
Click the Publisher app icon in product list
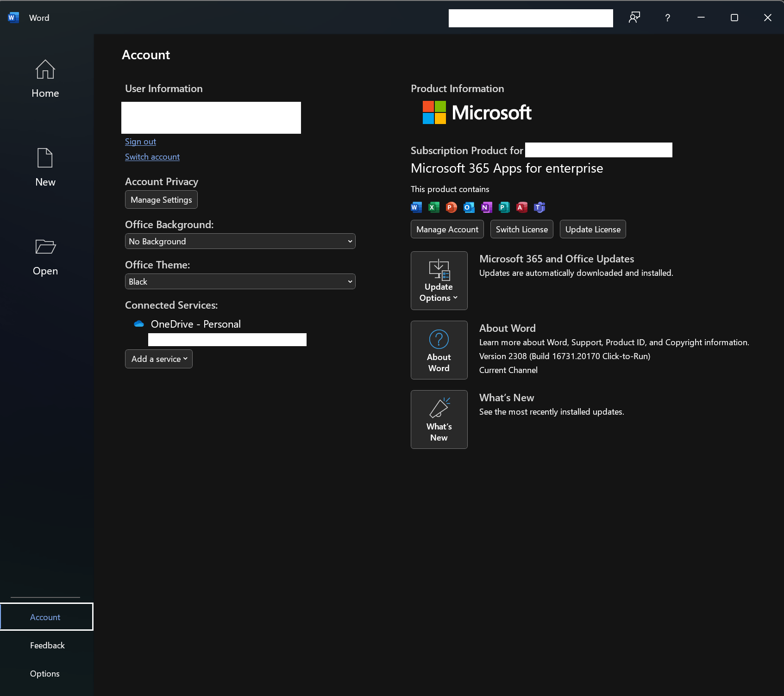pyautogui.click(x=504, y=207)
